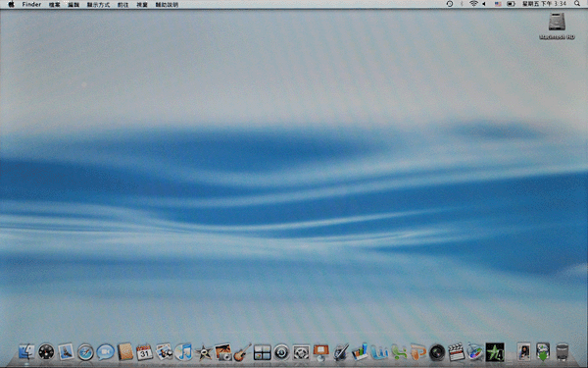The image size is (588, 368).
Task: Open Microsoft Word W icon
Action: point(379,352)
